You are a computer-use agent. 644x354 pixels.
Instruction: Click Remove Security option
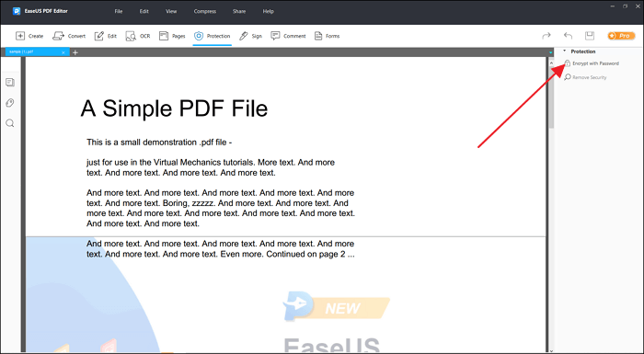585,77
